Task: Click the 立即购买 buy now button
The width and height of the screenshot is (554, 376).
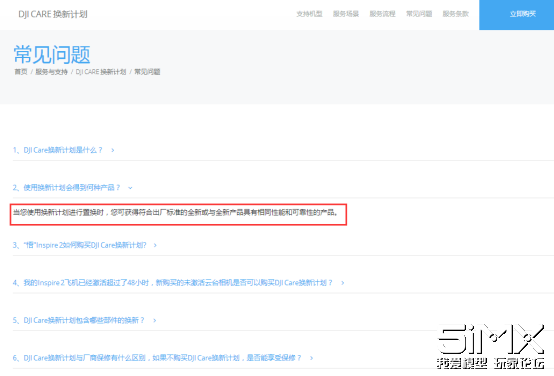Action: coord(517,14)
